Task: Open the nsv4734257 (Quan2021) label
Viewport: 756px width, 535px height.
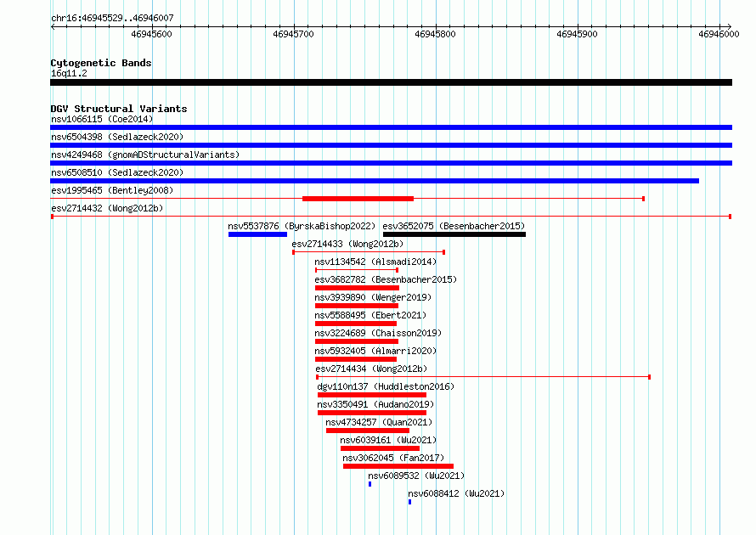Action: pos(379,422)
